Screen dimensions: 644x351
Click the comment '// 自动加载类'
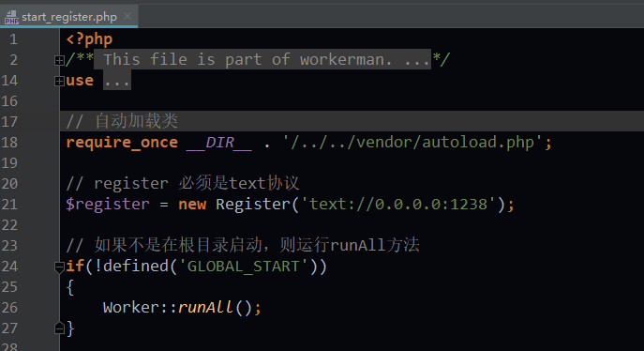[x=122, y=121]
